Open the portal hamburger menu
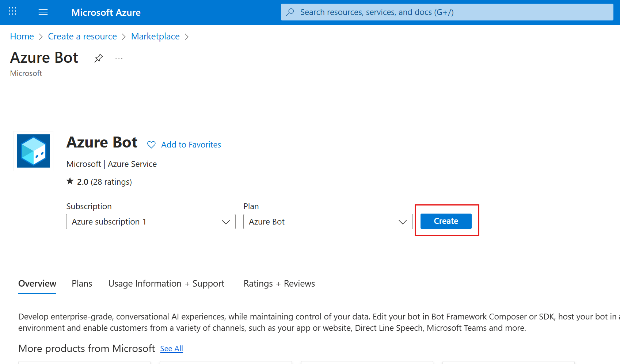The height and width of the screenshot is (364, 620). point(43,12)
